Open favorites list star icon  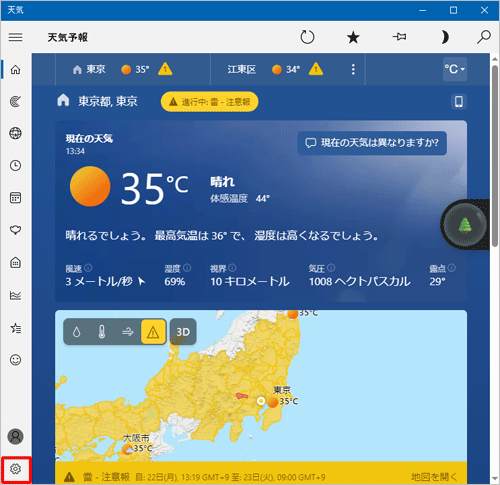[16, 328]
